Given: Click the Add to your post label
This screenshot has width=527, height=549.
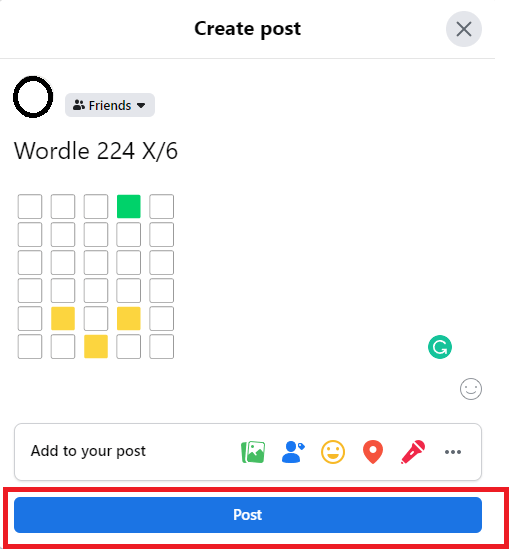Looking at the screenshot, I should [x=88, y=451].
